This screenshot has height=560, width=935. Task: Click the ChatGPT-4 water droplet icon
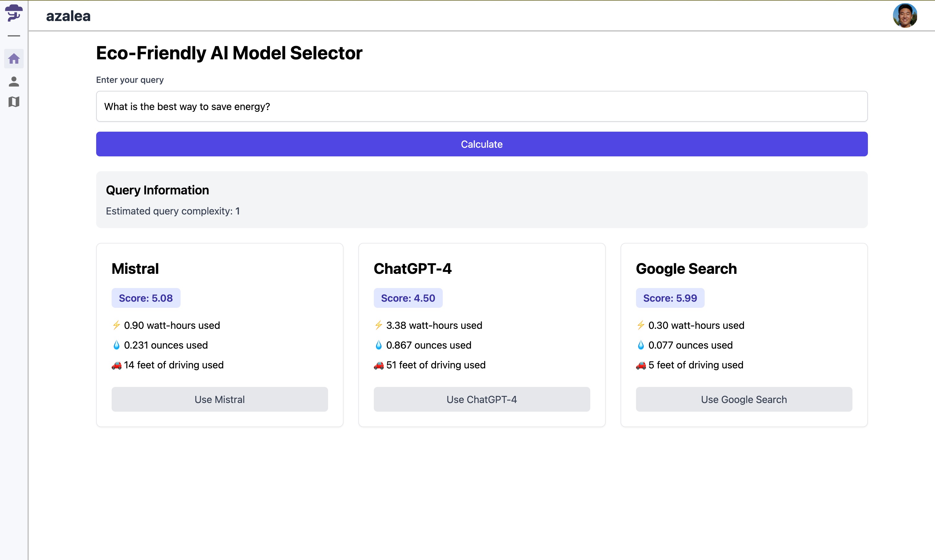pos(378,345)
